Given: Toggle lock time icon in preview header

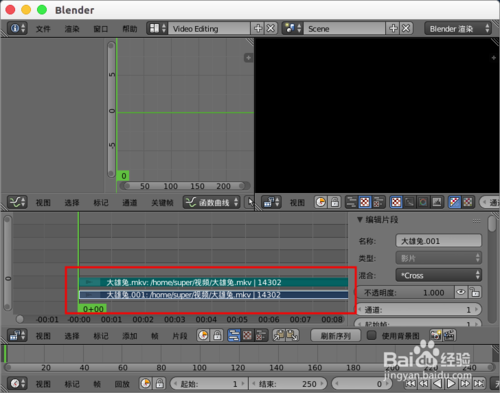Looking at the screenshot, I should tap(334, 202).
